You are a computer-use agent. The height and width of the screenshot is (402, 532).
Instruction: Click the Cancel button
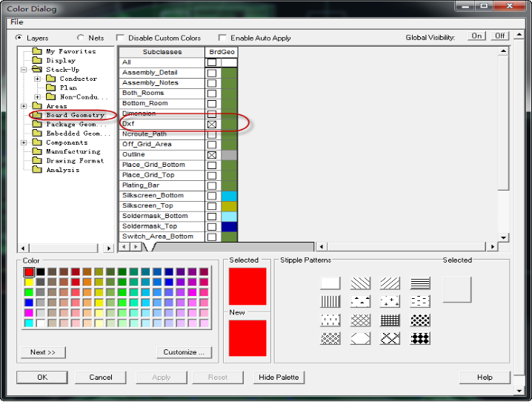[101, 378]
